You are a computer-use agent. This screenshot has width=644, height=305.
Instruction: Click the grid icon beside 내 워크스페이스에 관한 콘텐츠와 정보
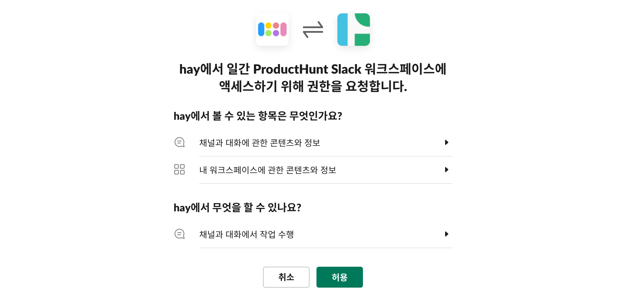click(179, 169)
